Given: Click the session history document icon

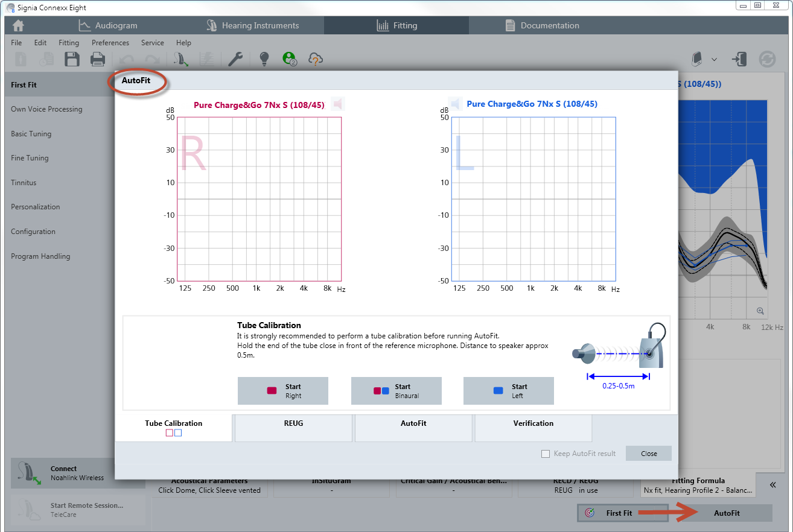Looking at the screenshot, I should [x=46, y=59].
